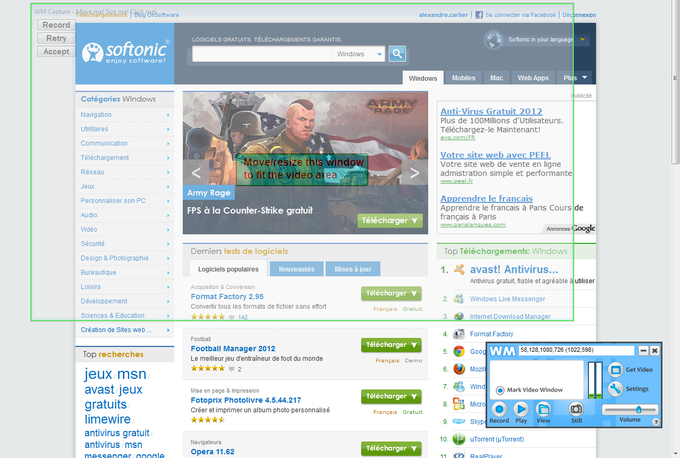Click the Get Video icon
Image resolution: width=680 pixels, height=458 pixels.
pyautogui.click(x=615, y=370)
